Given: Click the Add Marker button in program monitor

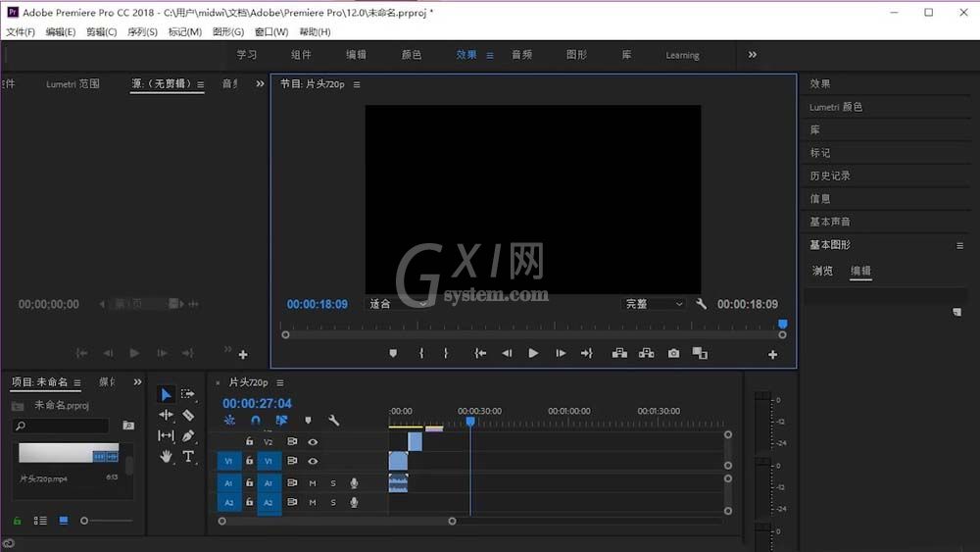Looking at the screenshot, I should click(x=393, y=354).
